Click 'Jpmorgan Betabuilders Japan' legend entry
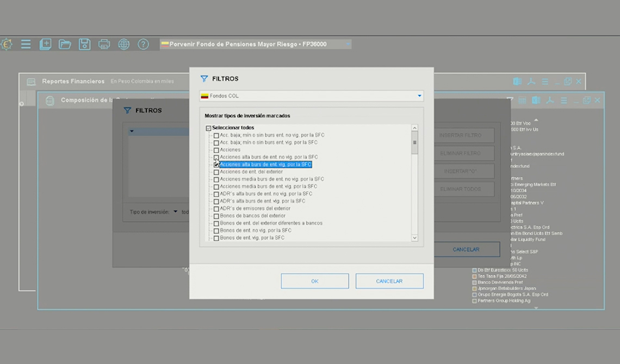Screen dimensions: 620x364 tap(504, 288)
